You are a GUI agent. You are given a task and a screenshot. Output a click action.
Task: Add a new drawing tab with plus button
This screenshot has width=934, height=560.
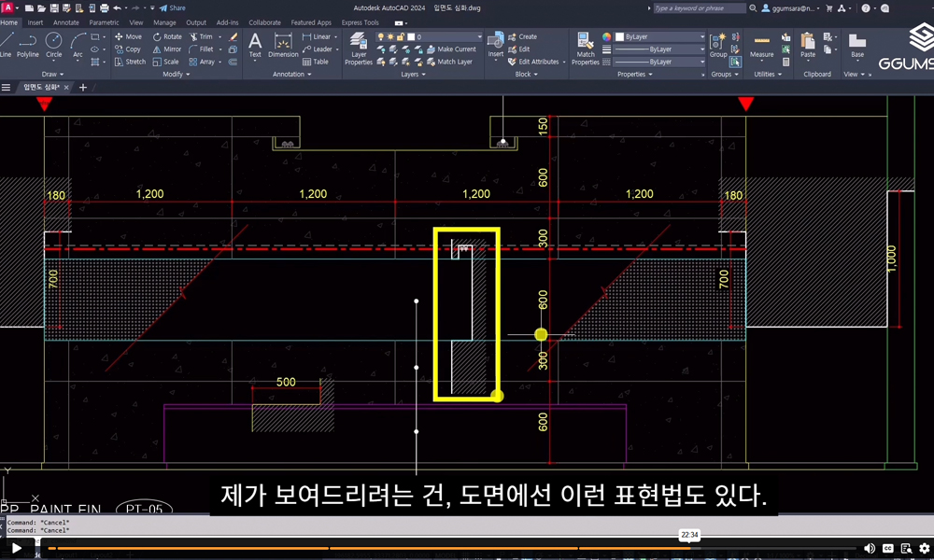coord(83,88)
